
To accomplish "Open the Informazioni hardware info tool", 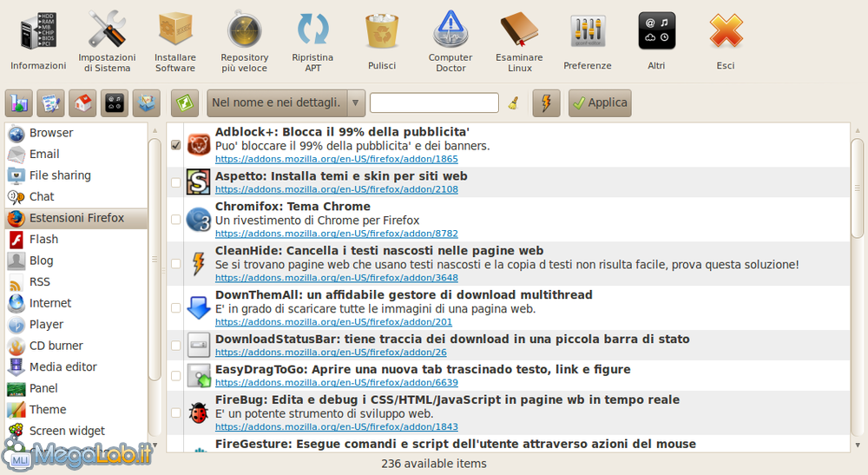I will pos(38,42).
